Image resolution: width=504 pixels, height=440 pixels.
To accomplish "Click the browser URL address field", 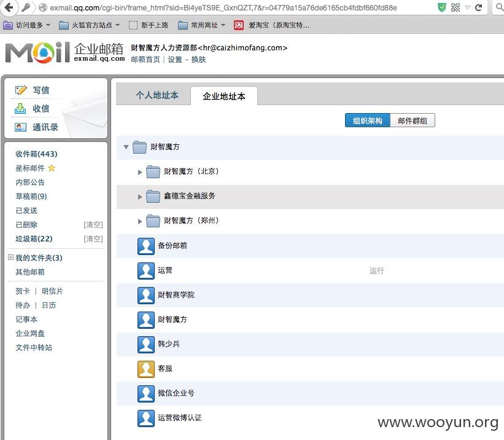I will tap(223, 7).
